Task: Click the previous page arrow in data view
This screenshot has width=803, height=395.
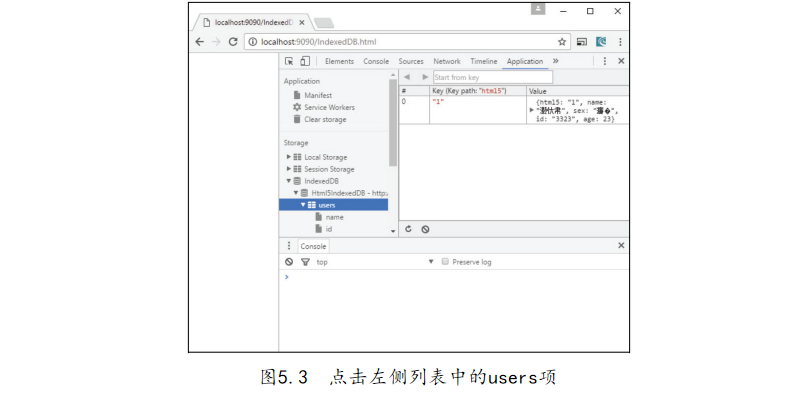Action: point(407,77)
